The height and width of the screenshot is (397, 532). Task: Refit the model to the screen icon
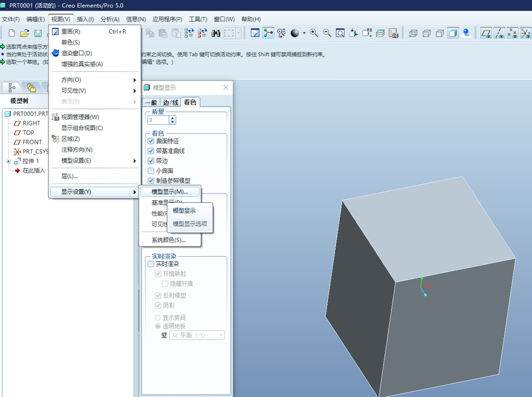tap(340, 33)
